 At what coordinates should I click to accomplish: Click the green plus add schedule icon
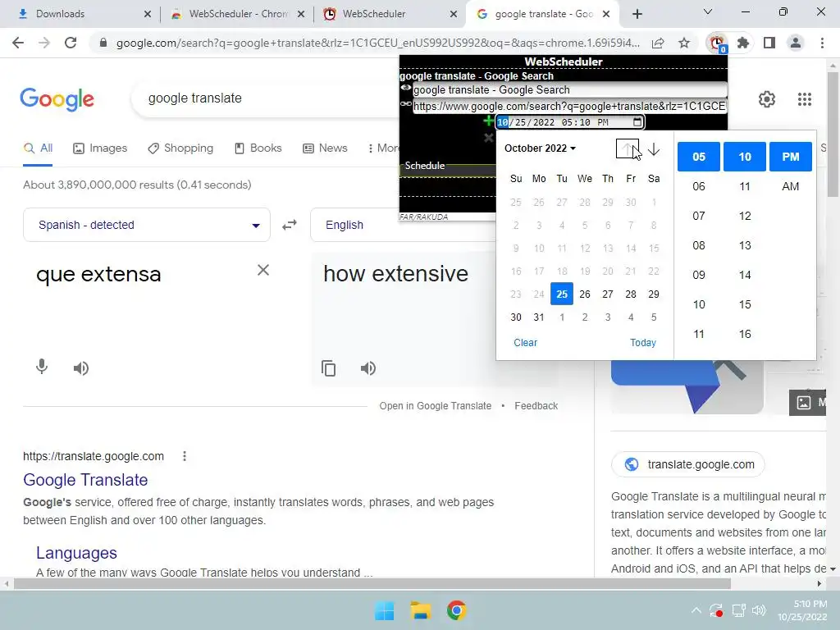tap(488, 121)
